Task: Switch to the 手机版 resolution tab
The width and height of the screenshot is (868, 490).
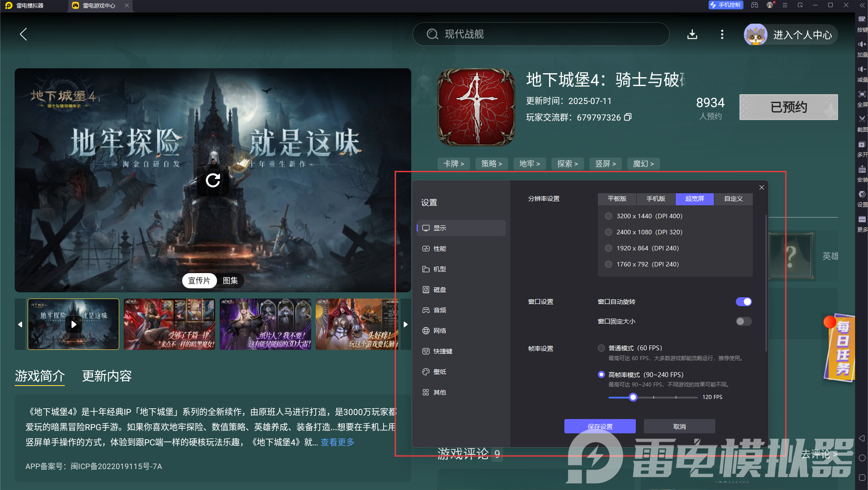Action: (x=655, y=199)
